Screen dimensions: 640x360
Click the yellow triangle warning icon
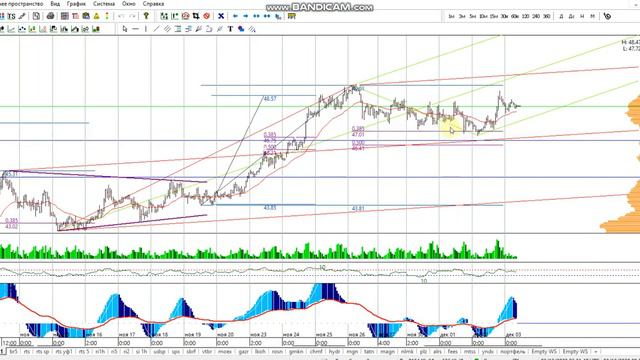click(96, 16)
